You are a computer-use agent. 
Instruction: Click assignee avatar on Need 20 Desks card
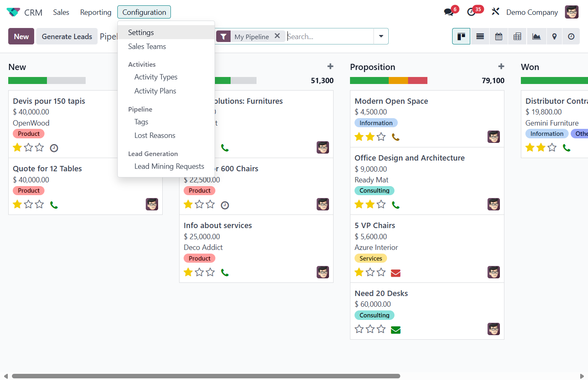[x=494, y=329]
